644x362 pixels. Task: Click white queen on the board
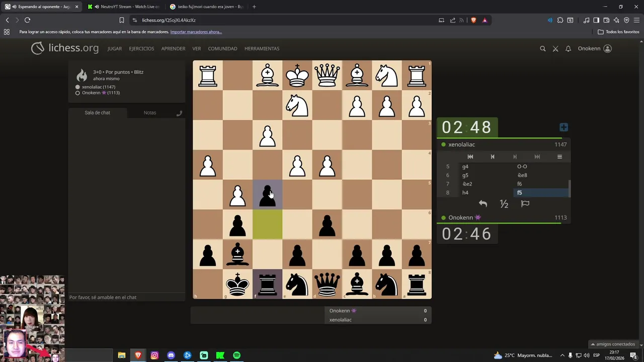click(x=327, y=75)
